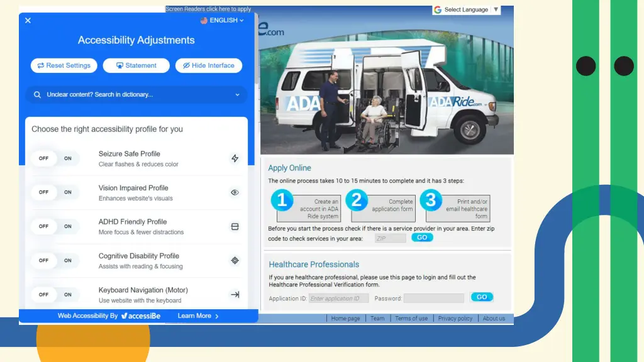Click the Reset Settings button
Screen dimensions: 644x362
(64, 65)
